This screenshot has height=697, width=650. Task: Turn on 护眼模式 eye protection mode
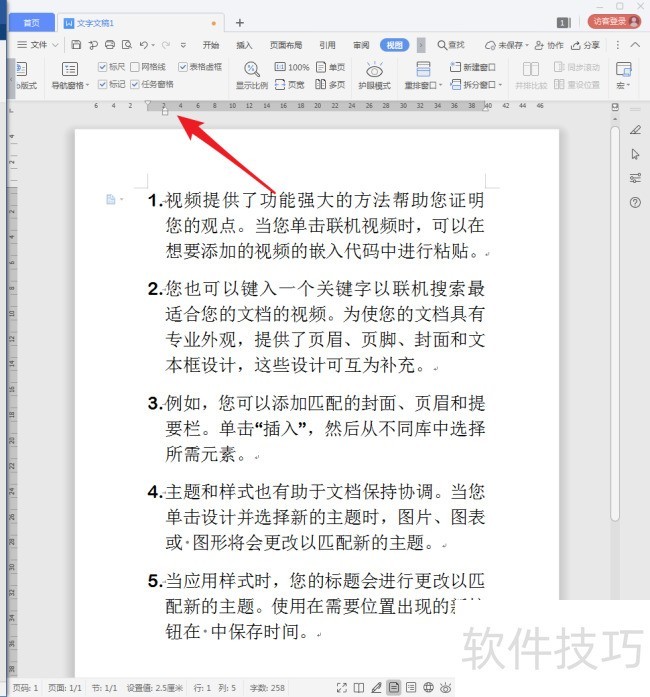(x=374, y=75)
